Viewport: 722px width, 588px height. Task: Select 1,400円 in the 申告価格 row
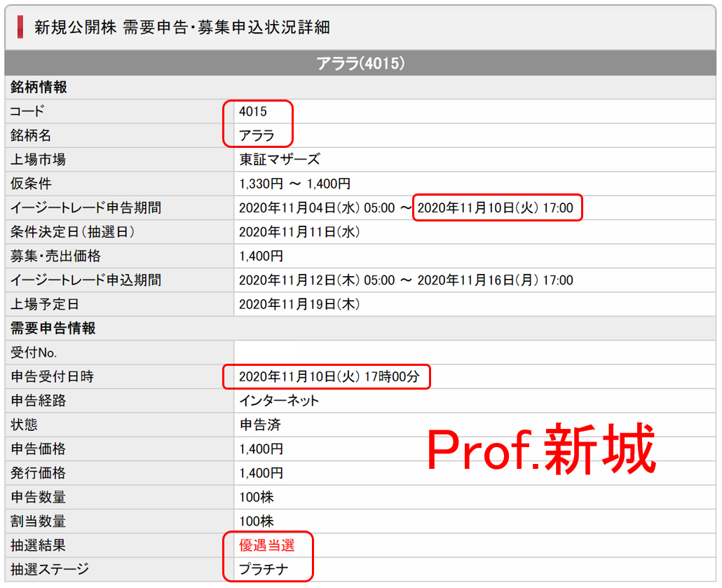[261, 449]
